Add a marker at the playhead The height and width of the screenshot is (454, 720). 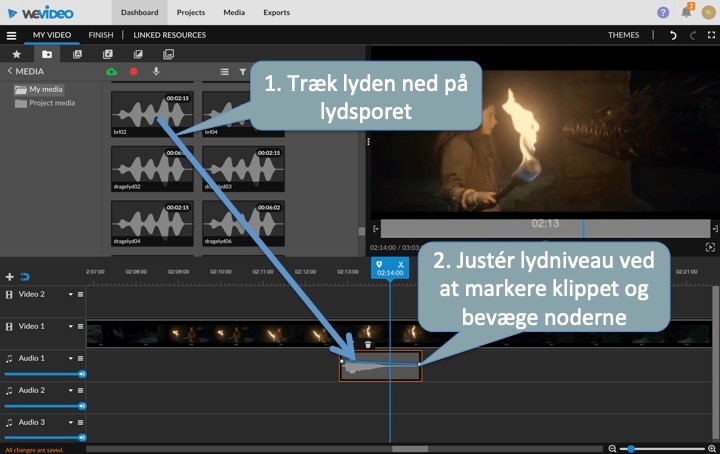[x=379, y=264]
